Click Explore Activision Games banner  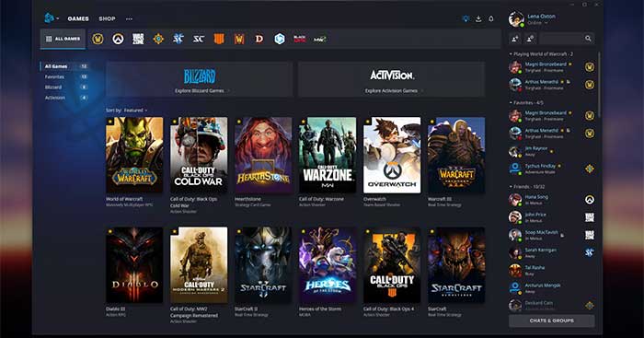[392, 79]
